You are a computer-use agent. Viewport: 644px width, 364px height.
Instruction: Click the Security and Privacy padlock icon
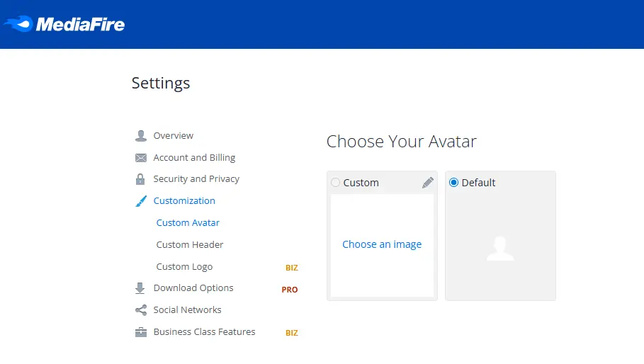pyautogui.click(x=140, y=179)
